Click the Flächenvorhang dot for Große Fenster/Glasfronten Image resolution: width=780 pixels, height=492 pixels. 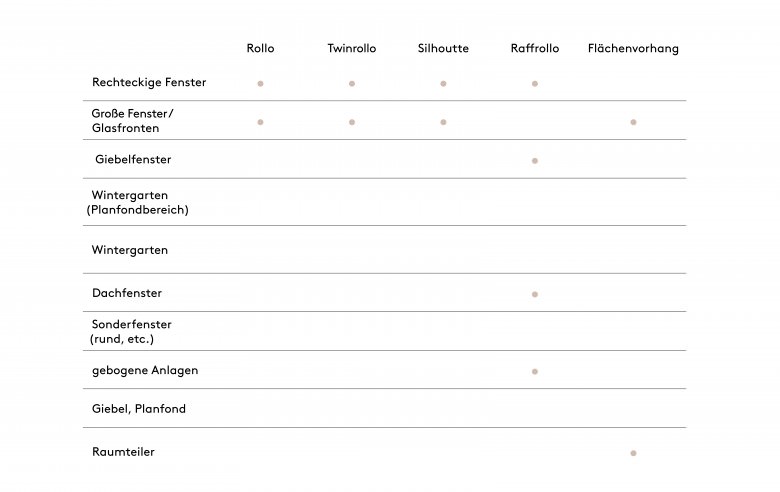coord(633,122)
